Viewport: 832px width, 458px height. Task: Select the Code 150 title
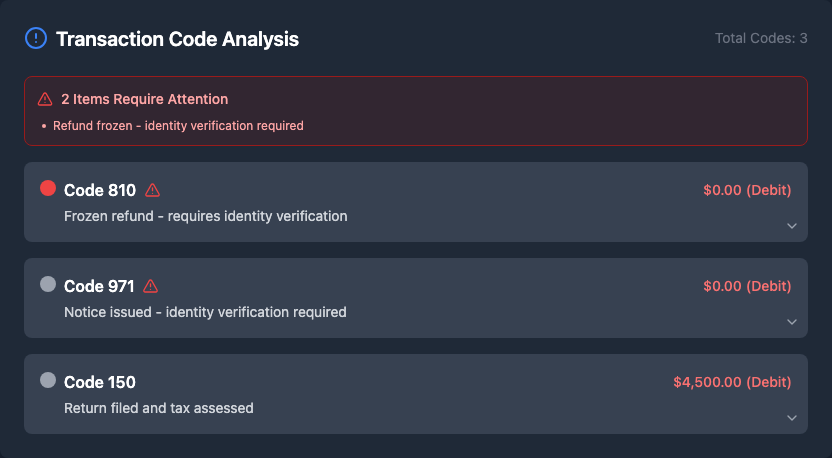tap(100, 382)
